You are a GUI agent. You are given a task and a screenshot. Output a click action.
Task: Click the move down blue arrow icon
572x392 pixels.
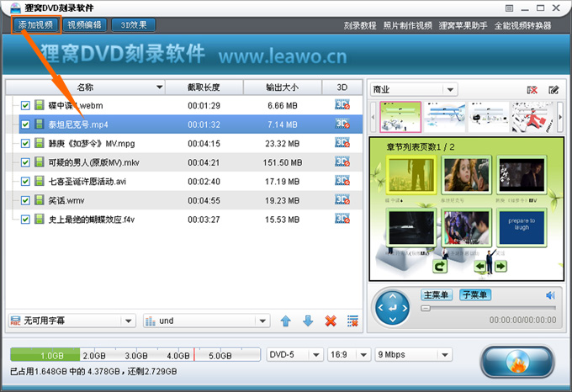coord(308,320)
